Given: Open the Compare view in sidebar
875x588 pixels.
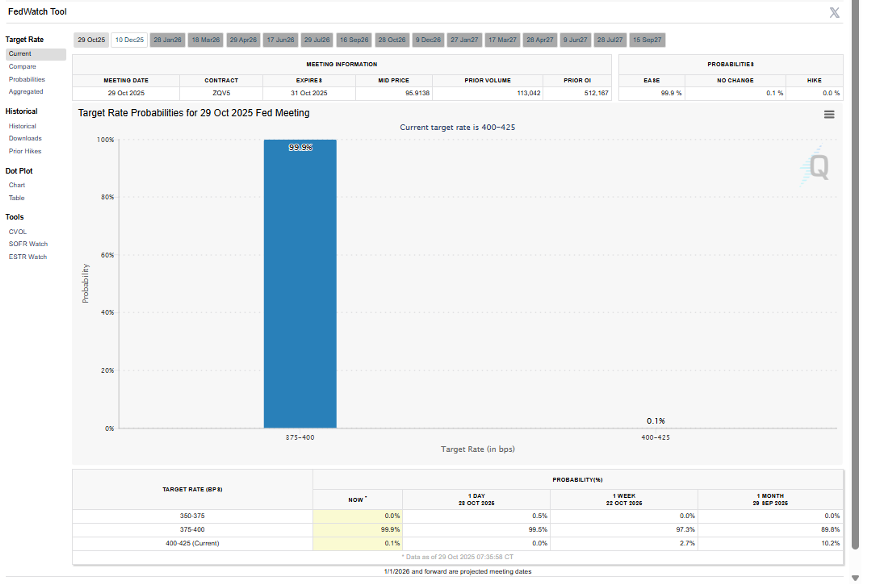Looking at the screenshot, I should [x=22, y=67].
